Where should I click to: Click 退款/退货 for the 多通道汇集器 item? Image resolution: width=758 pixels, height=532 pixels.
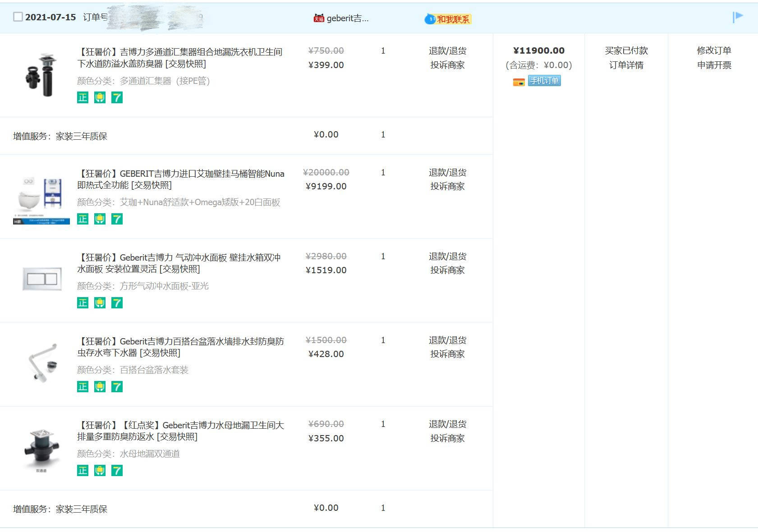pos(447,51)
